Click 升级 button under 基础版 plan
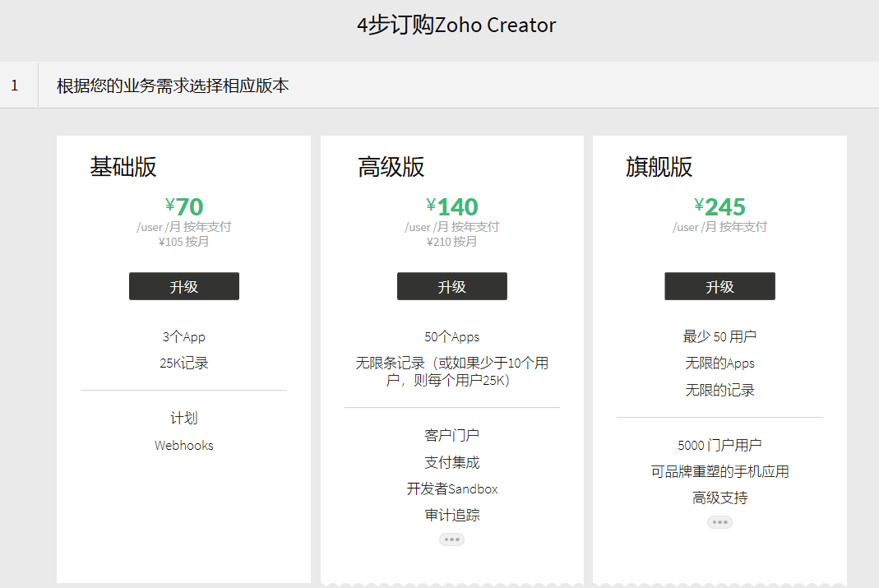 pyautogui.click(x=183, y=286)
